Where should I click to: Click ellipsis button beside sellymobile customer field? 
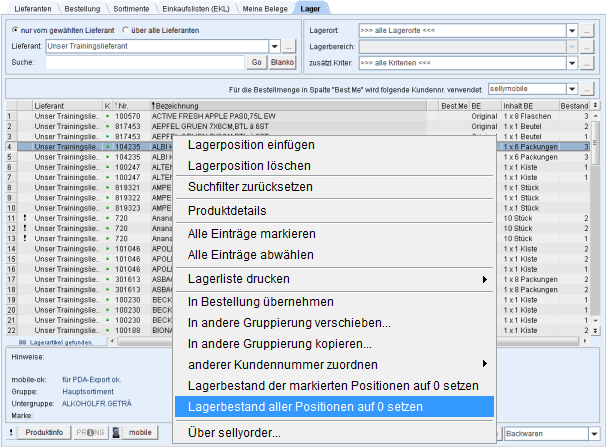click(587, 90)
